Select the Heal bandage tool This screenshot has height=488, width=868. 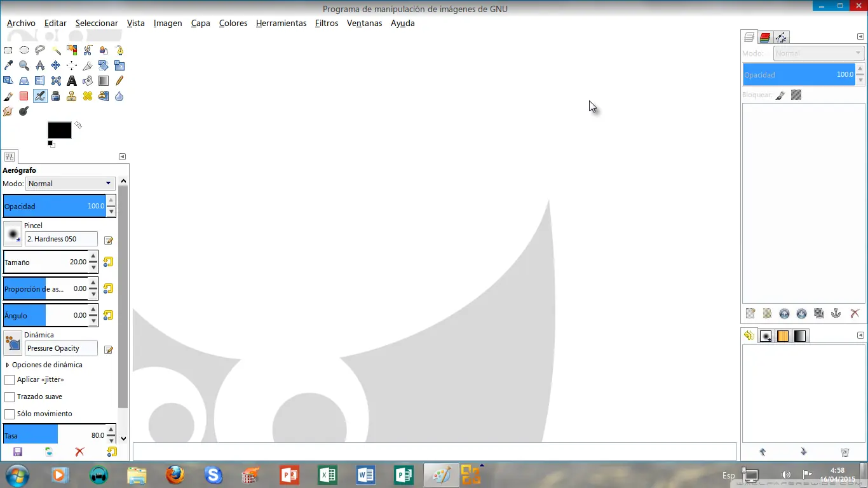click(x=88, y=96)
